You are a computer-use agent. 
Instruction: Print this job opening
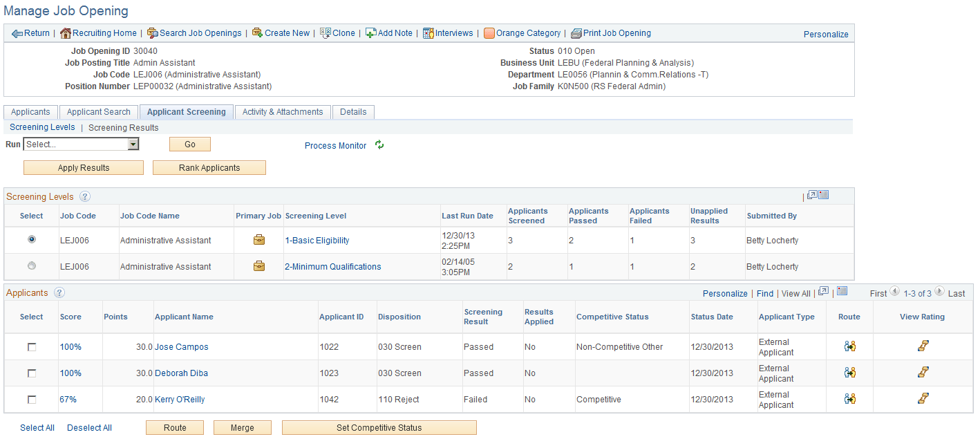point(612,32)
